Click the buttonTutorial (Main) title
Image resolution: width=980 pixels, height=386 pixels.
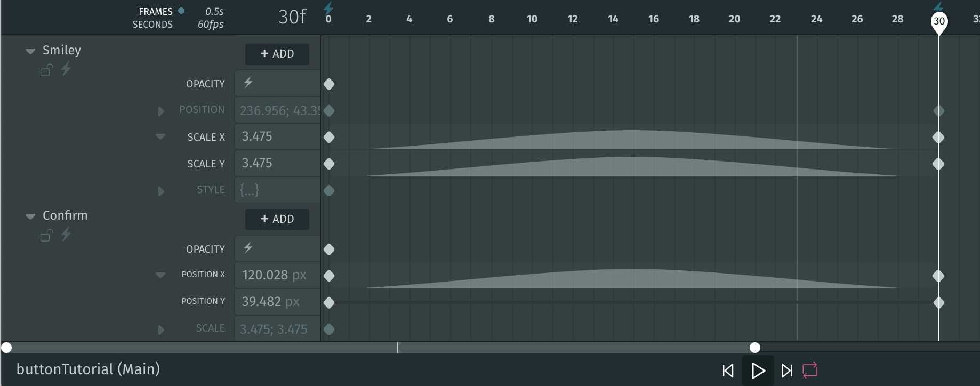click(89, 369)
